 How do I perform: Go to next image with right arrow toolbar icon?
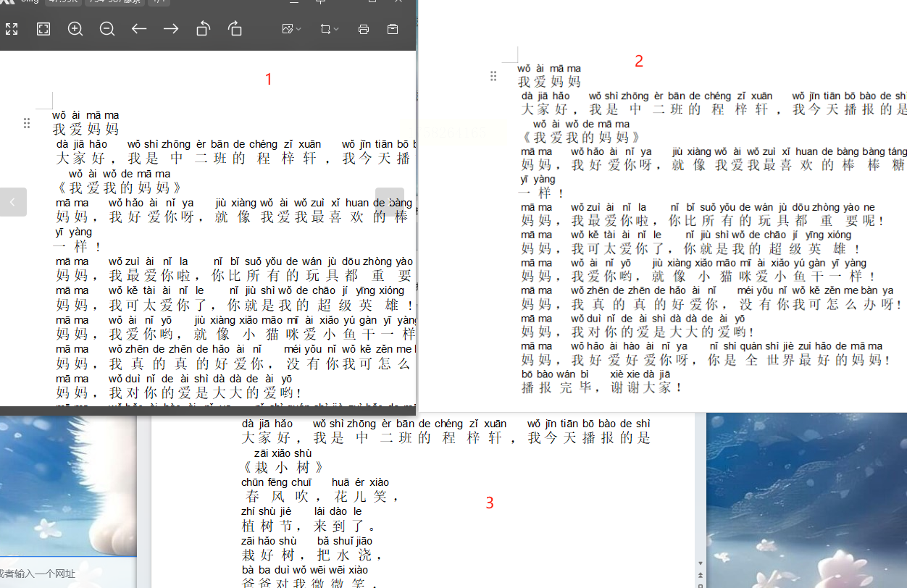coord(171,29)
